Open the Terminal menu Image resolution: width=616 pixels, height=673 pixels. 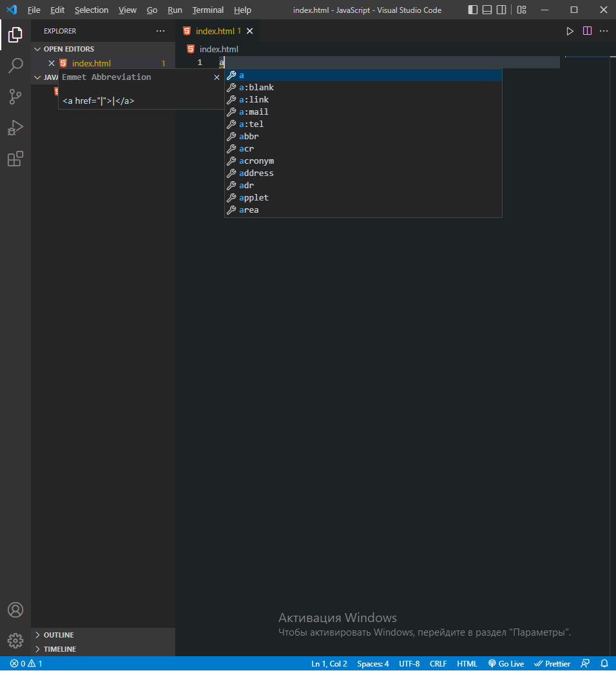click(207, 10)
